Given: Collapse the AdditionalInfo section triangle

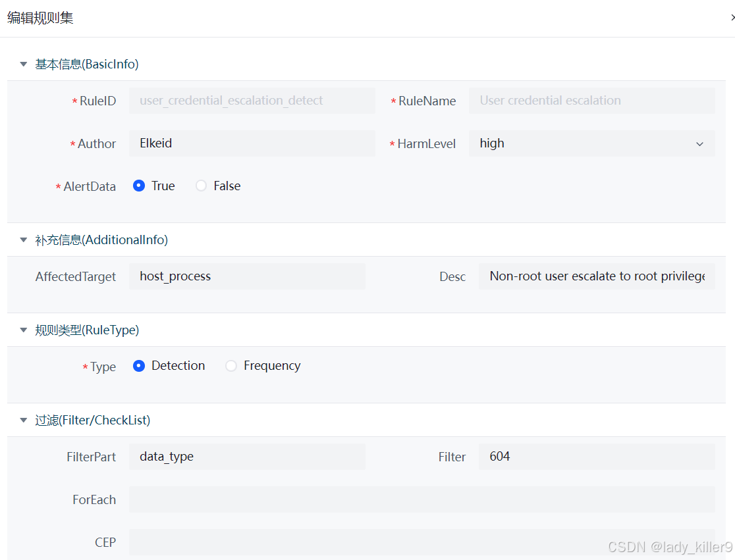Looking at the screenshot, I should tap(24, 240).
